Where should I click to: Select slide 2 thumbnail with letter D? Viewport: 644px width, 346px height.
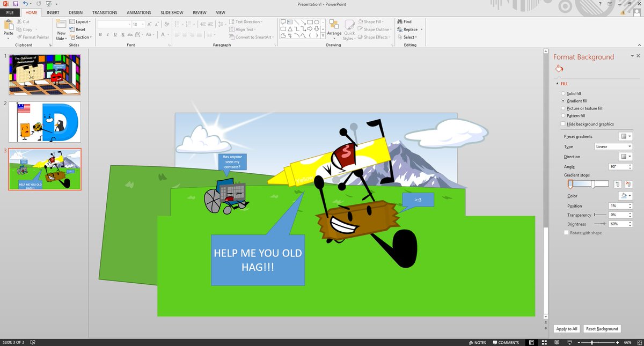click(x=45, y=122)
